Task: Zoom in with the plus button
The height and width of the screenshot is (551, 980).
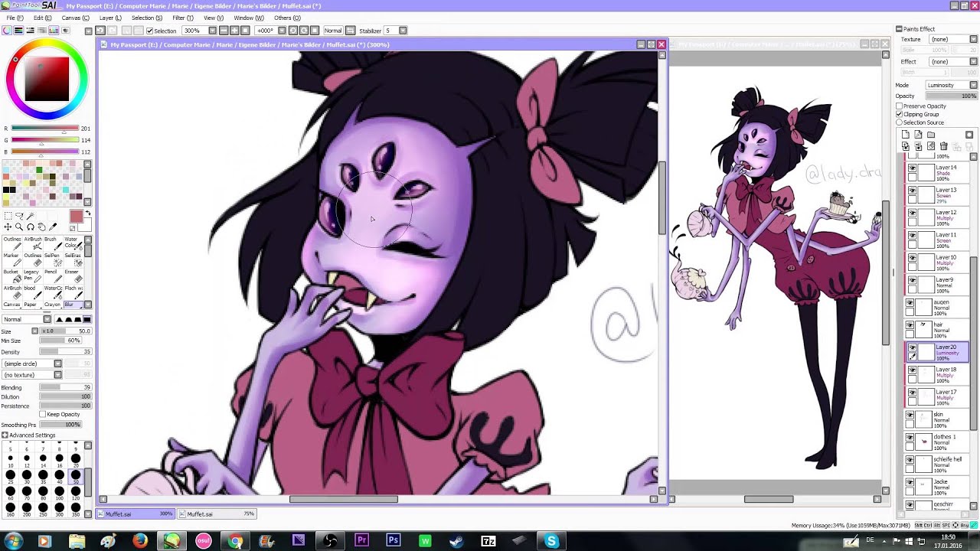Action: point(234,31)
